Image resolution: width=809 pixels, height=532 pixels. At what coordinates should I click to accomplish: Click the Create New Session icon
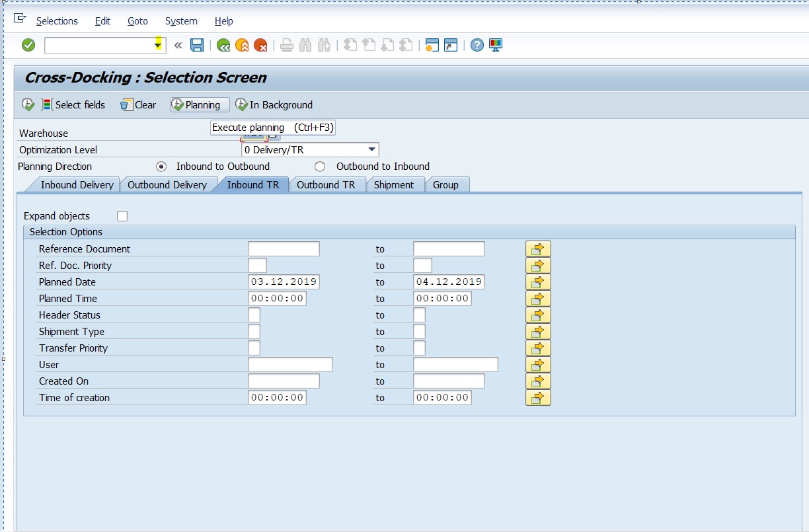(x=432, y=45)
